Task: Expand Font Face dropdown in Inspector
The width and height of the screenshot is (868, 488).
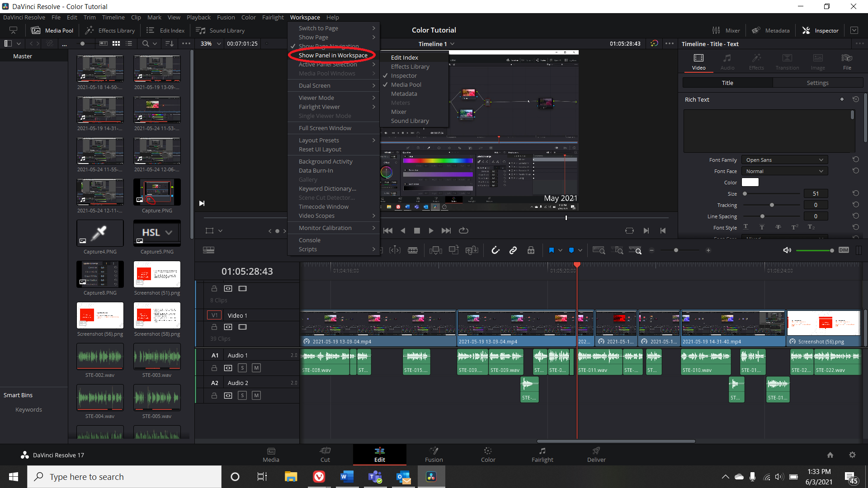Action: (x=784, y=171)
